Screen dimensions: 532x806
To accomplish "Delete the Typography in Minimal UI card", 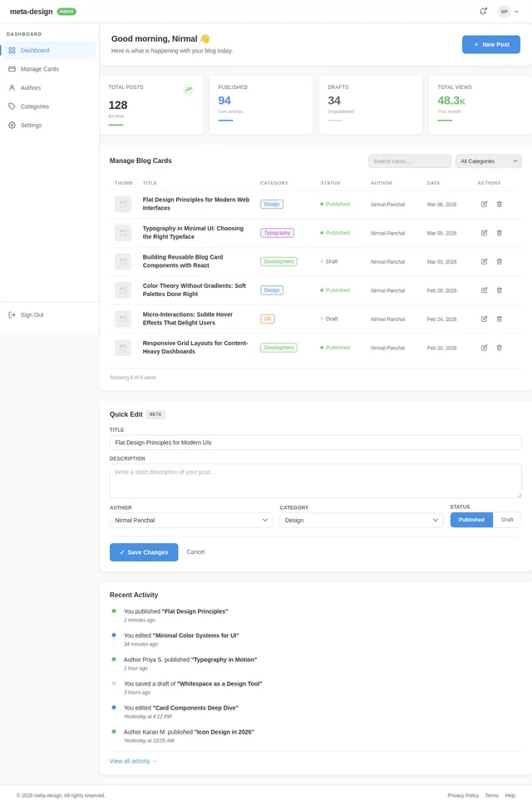I will point(500,233).
